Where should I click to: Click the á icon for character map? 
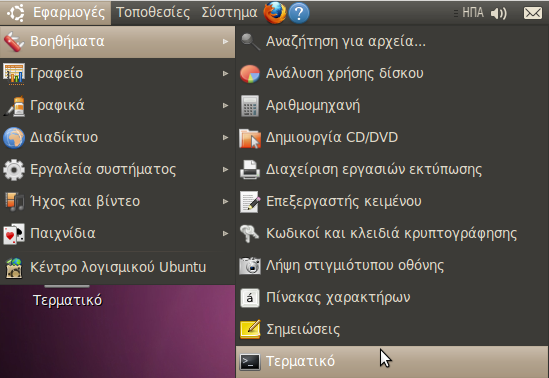pos(250,298)
